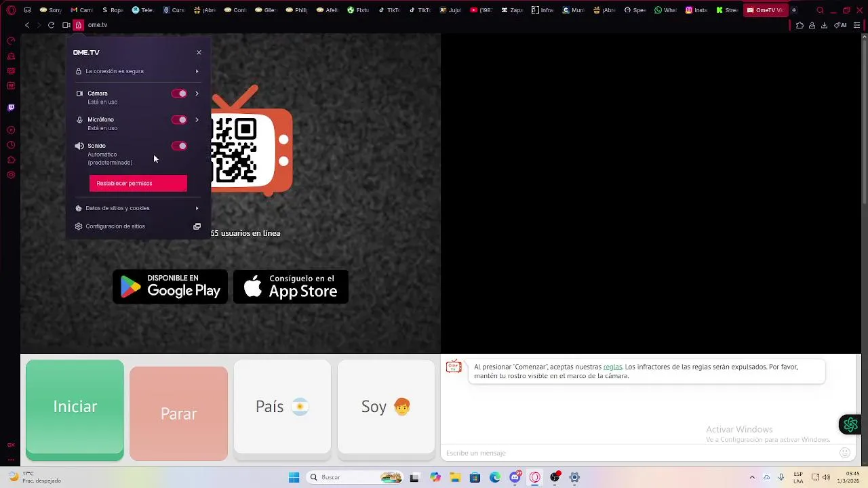This screenshot has width=868, height=488.
Task: Open the extensions icon in browser toolbar
Action: point(800,25)
